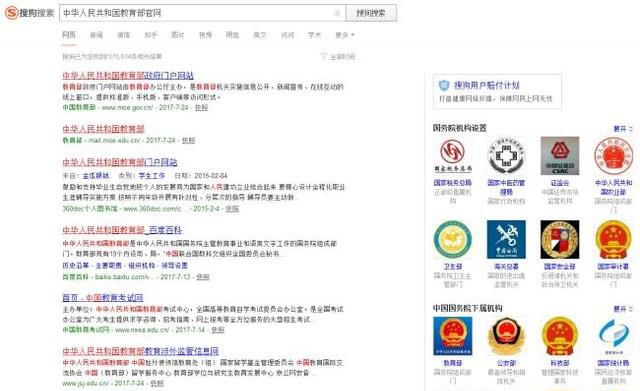Switch to the 问问 tab
The width and height of the screenshot is (640, 391).
287,35
